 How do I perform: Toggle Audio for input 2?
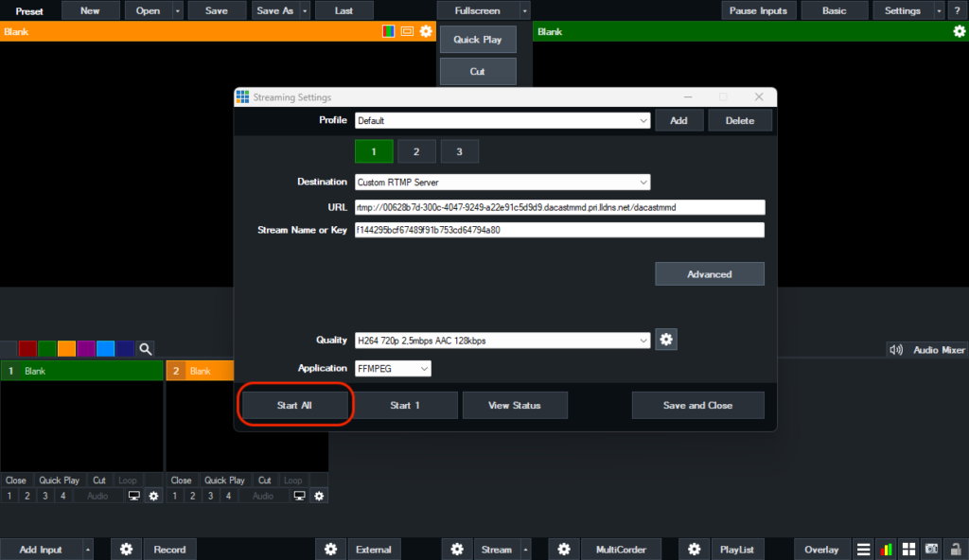click(x=262, y=495)
